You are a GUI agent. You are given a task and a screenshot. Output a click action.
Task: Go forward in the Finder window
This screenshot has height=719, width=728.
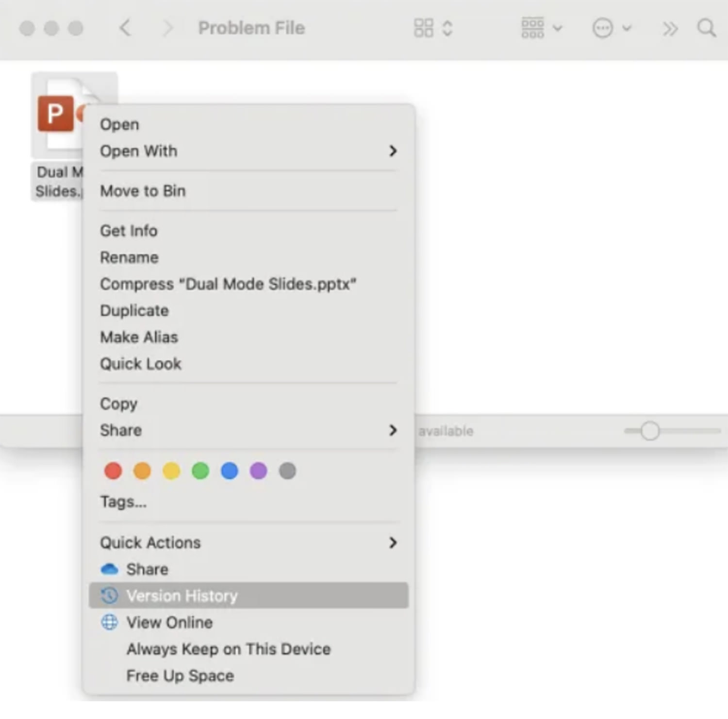167,28
